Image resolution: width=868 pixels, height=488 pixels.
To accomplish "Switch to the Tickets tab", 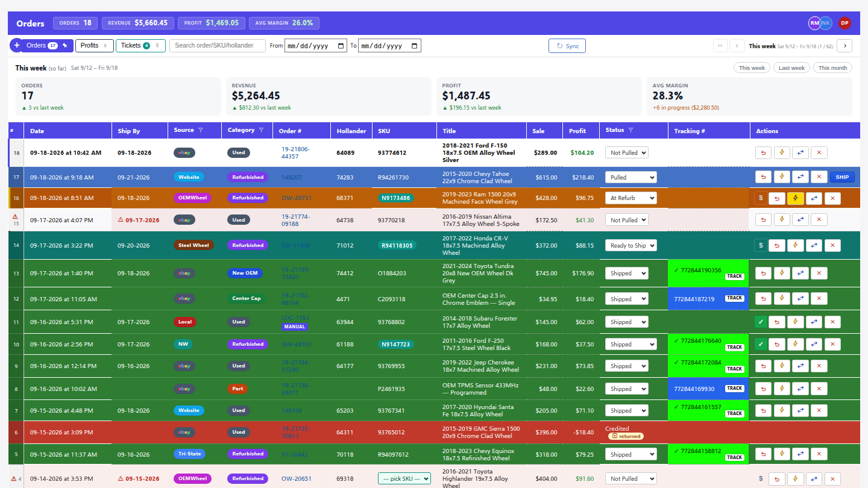I will (140, 46).
